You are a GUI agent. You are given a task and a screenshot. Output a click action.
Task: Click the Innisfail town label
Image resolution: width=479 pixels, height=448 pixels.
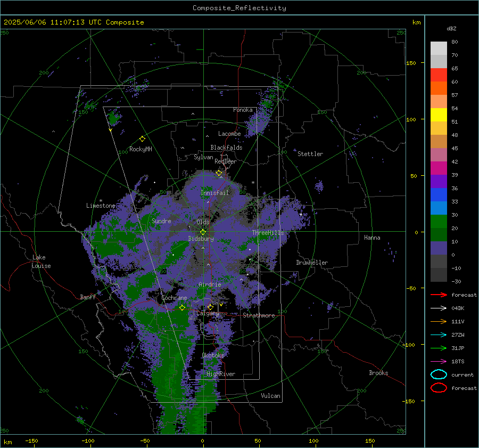[x=214, y=193]
